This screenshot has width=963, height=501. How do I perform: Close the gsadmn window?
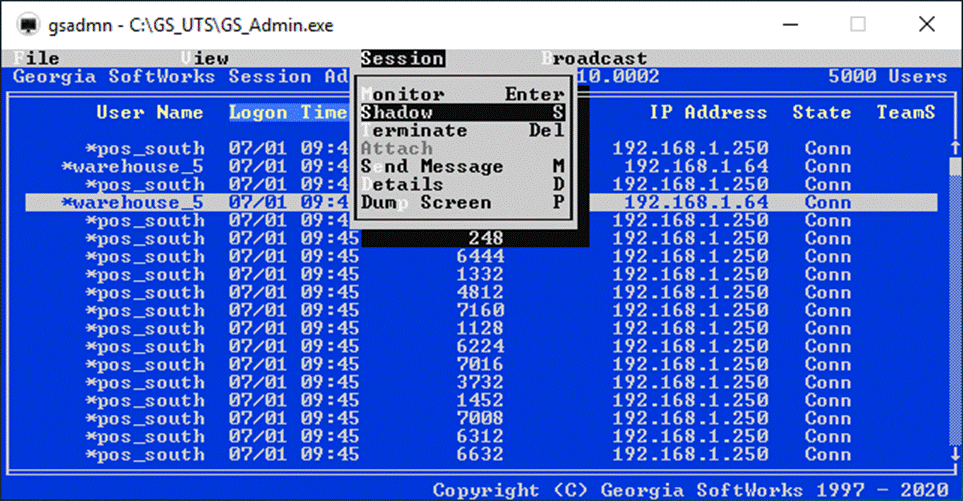tap(927, 25)
